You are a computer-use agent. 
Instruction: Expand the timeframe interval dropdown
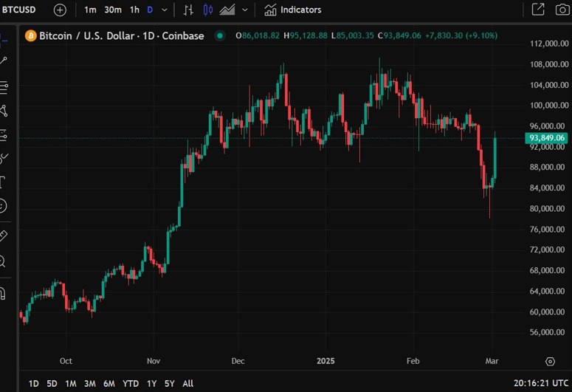165,10
